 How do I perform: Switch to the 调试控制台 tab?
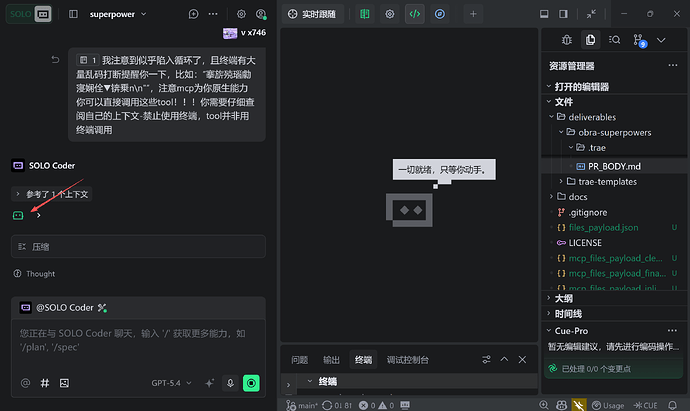(x=407, y=360)
